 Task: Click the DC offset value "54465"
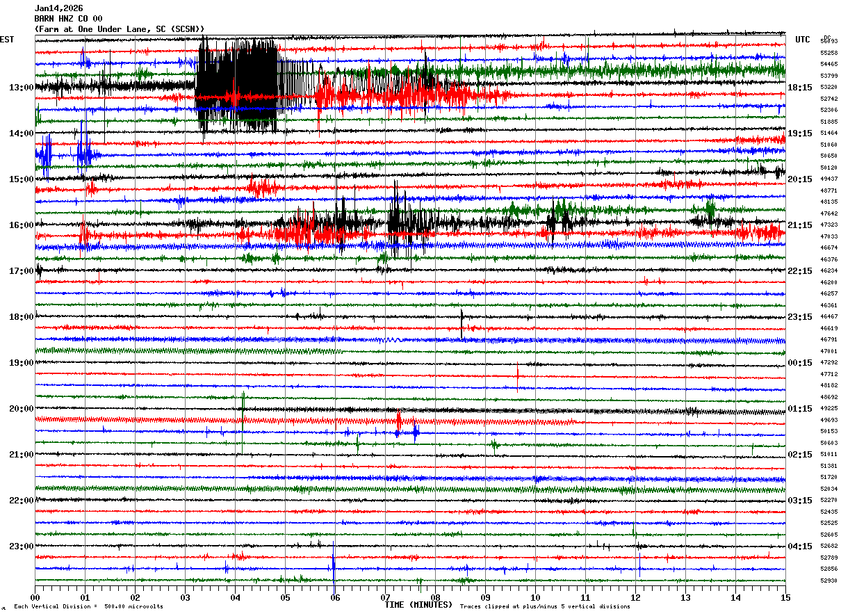coord(828,64)
